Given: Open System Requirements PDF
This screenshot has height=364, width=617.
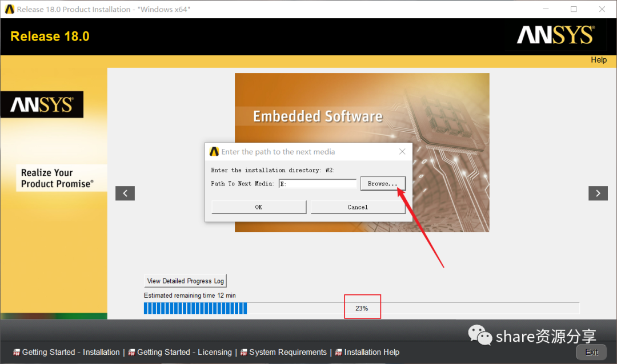Looking at the screenshot, I should [x=287, y=352].
